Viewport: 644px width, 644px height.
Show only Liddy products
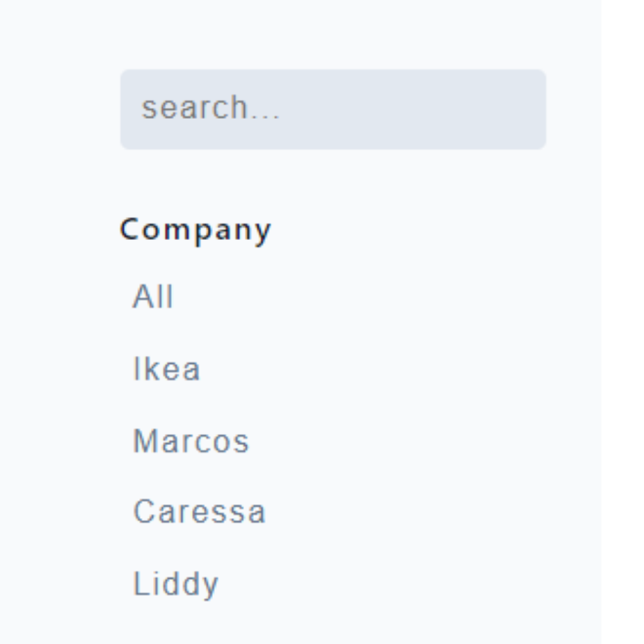click(175, 583)
